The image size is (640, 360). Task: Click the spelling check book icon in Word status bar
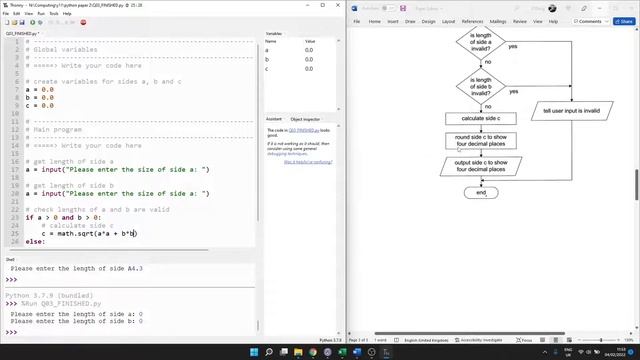[x=396, y=340]
